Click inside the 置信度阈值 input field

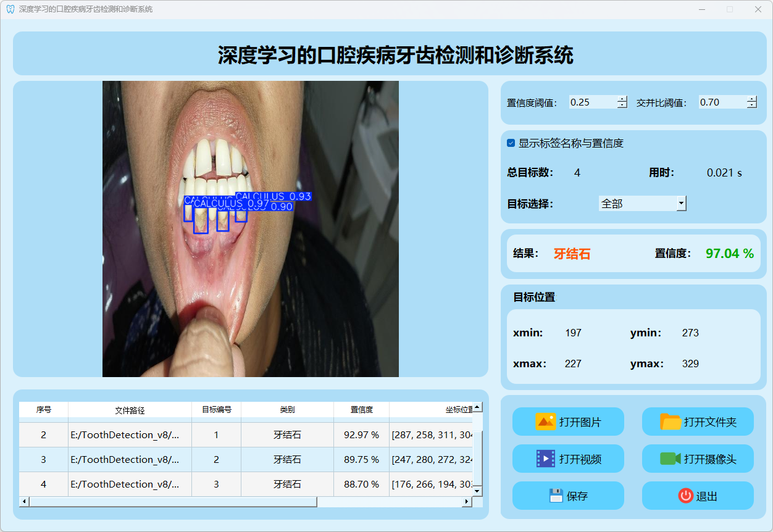[591, 102]
